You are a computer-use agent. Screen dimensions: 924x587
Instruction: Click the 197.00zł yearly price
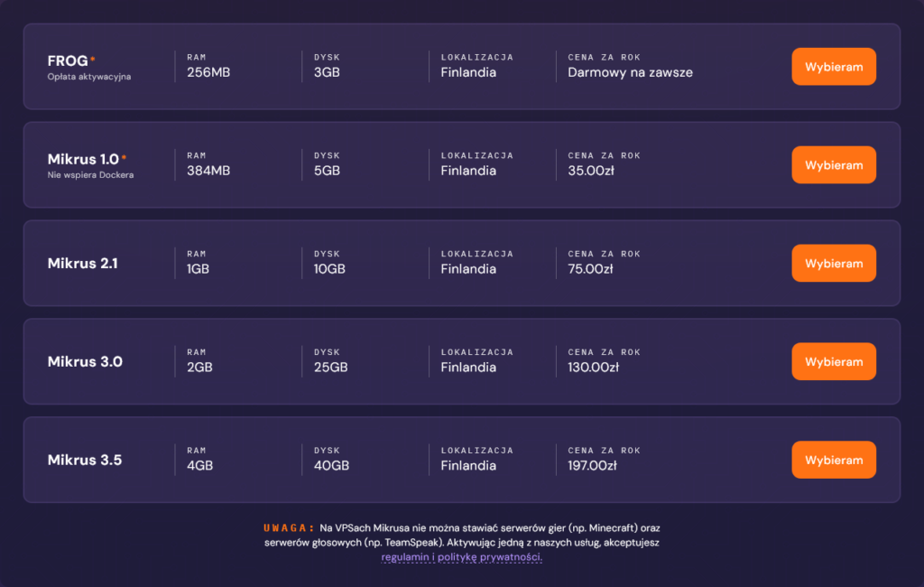click(592, 465)
